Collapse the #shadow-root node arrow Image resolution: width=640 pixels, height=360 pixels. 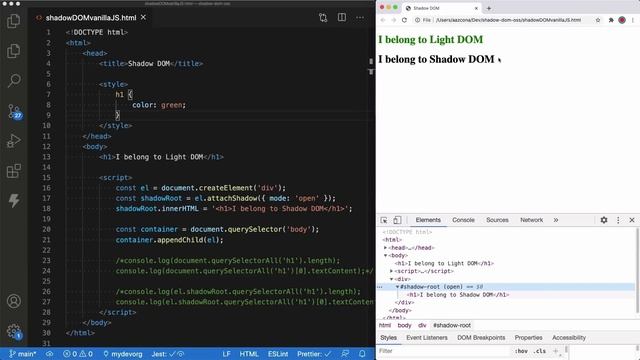click(397, 287)
